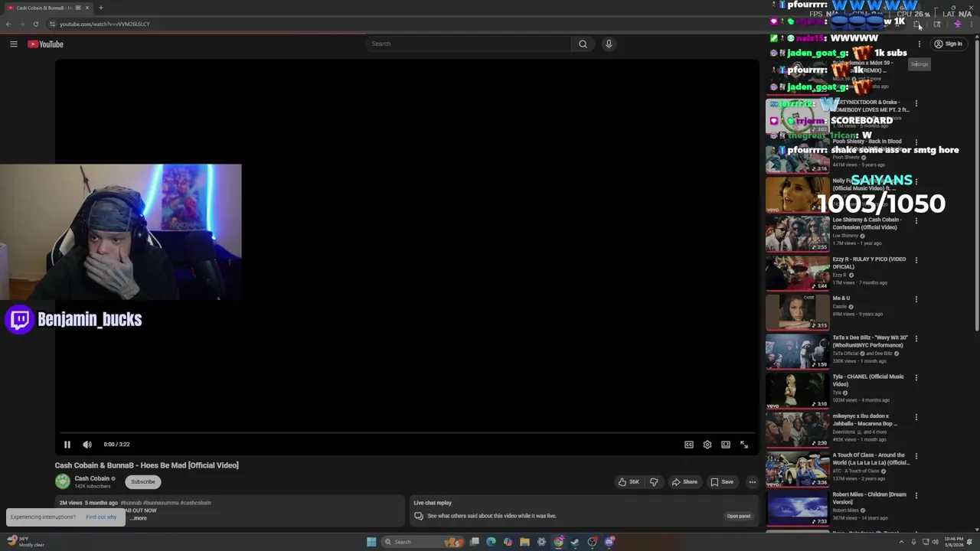This screenshot has width=980, height=551.
Task: Click Find out why interruption link
Action: (101, 517)
